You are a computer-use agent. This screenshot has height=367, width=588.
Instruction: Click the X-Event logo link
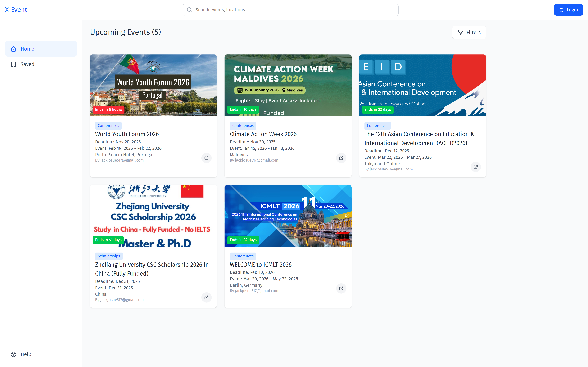pos(16,9)
